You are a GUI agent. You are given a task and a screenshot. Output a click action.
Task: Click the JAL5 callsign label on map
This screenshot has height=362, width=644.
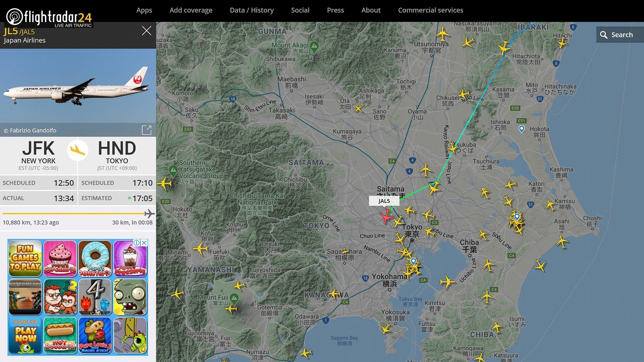click(384, 201)
